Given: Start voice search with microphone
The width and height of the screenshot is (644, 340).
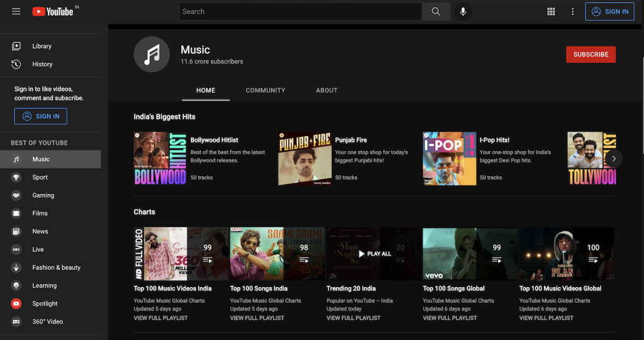Looking at the screenshot, I should 463,11.
